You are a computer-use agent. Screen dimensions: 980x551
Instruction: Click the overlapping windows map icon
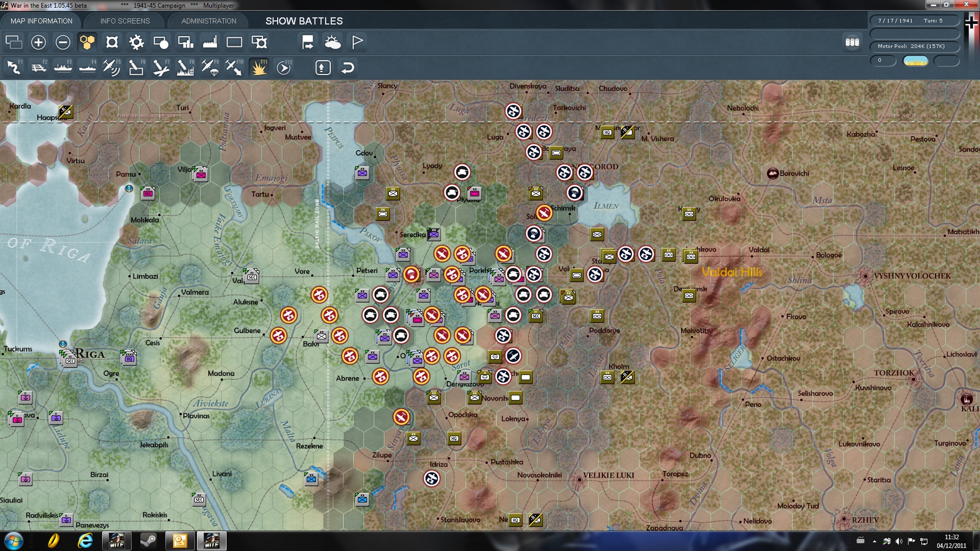click(x=14, y=42)
